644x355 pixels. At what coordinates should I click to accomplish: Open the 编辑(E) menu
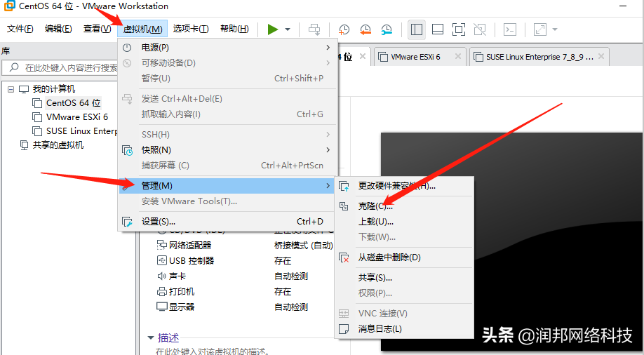point(58,29)
